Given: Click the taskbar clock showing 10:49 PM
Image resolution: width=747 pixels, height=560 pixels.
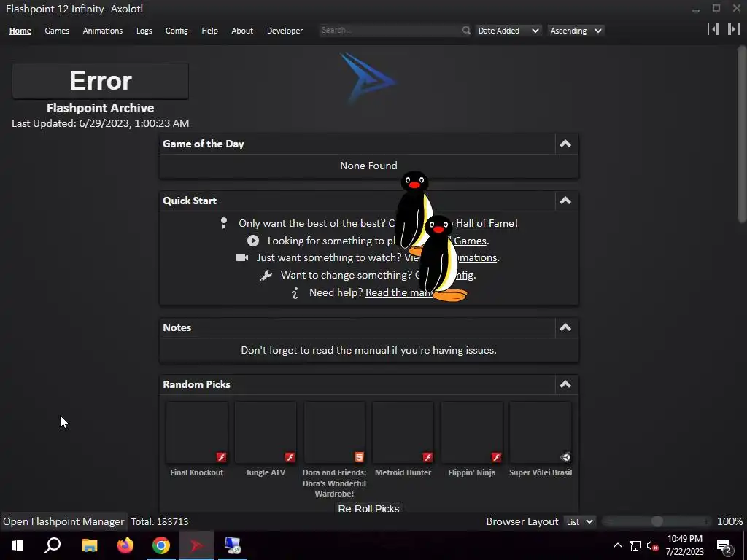Looking at the screenshot, I should click(684, 545).
